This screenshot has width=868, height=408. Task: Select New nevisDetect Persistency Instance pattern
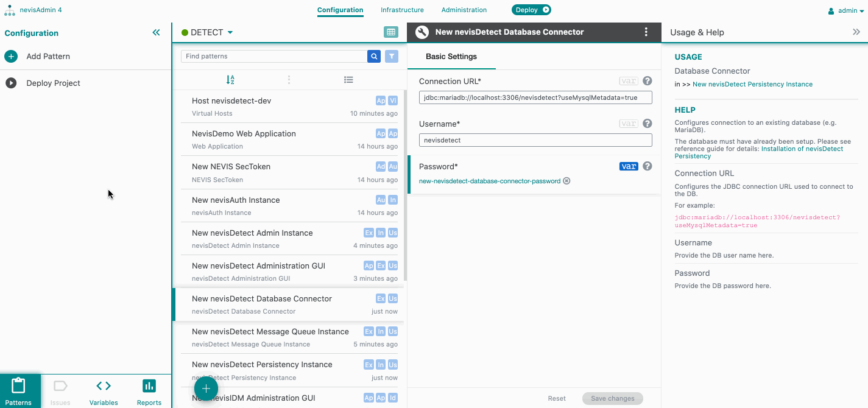[x=289, y=370]
